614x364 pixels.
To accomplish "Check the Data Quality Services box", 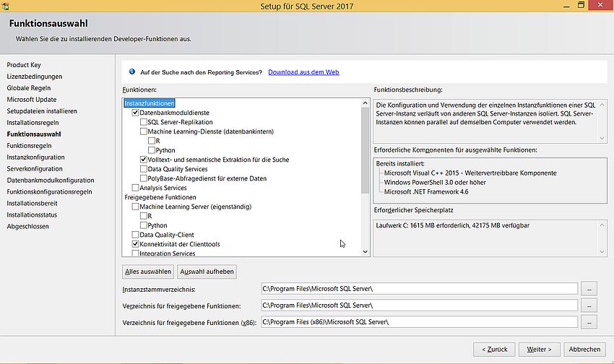I will (x=143, y=169).
